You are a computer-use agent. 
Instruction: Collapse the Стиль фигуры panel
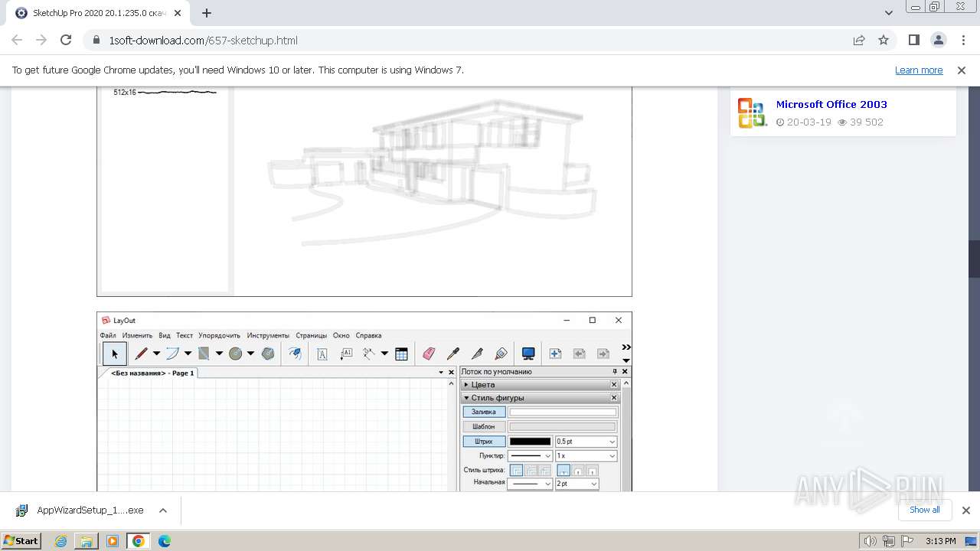[x=466, y=398]
